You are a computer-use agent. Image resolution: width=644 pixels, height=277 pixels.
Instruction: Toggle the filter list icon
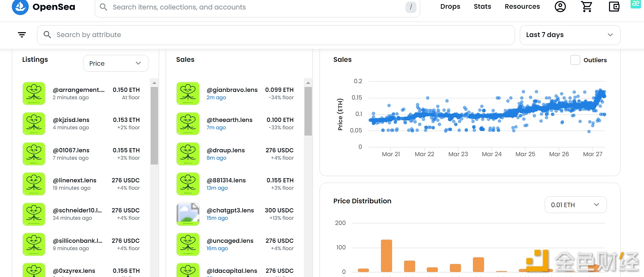[x=22, y=35]
